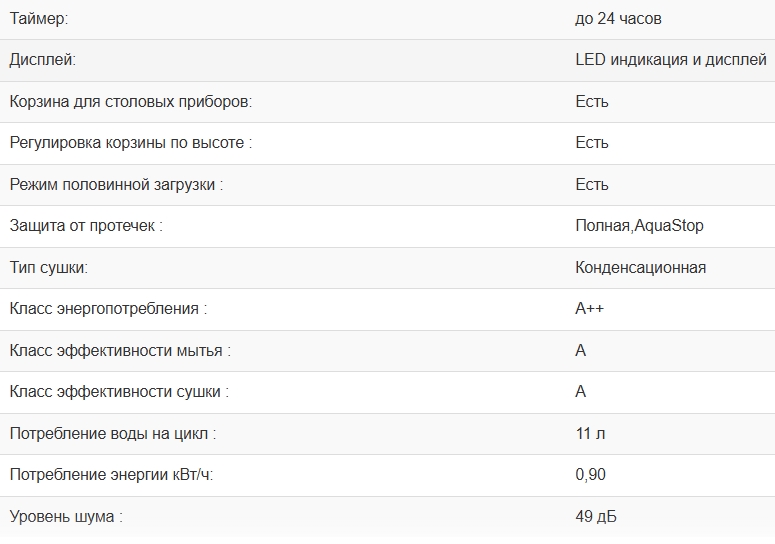Select the 'до 24 часов' value
The height and width of the screenshot is (544, 775).
618,19
